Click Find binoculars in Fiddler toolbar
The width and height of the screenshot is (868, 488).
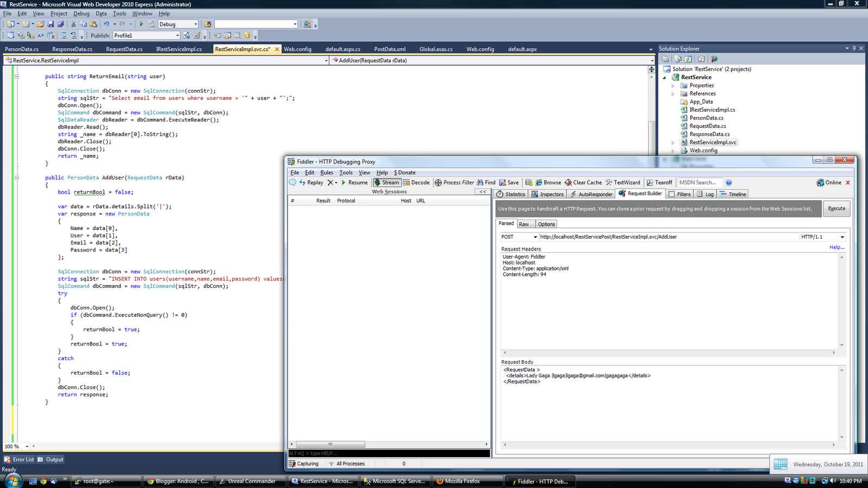tap(486, 183)
